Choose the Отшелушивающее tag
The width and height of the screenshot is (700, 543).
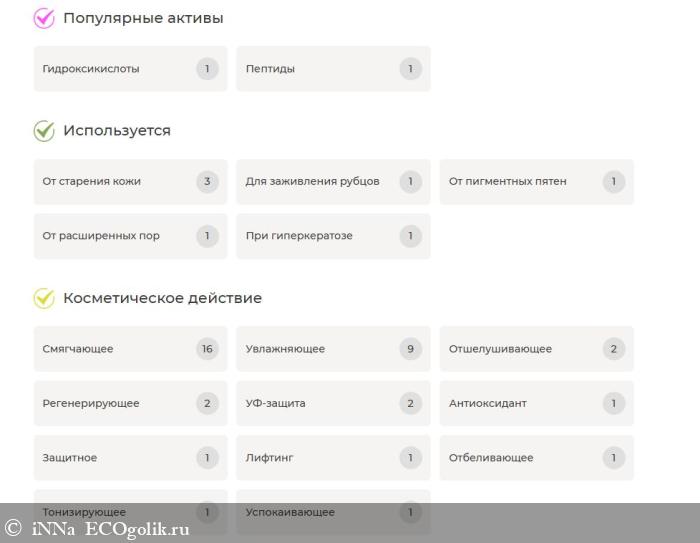(536, 349)
